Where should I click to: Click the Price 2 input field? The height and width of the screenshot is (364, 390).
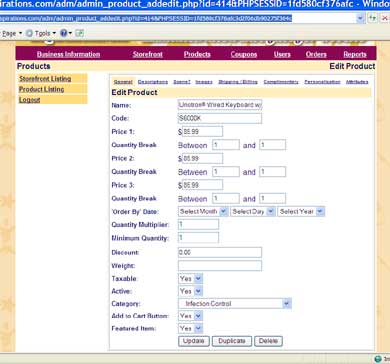[x=202, y=158]
